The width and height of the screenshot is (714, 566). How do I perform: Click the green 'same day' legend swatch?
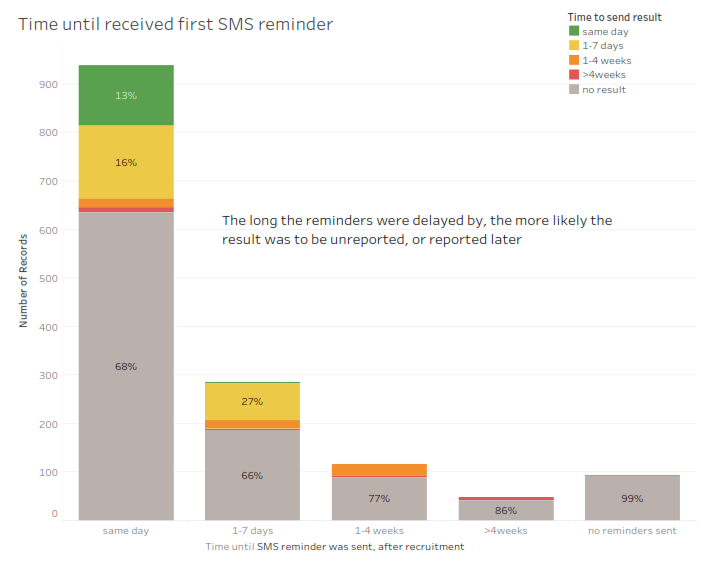[x=574, y=32]
